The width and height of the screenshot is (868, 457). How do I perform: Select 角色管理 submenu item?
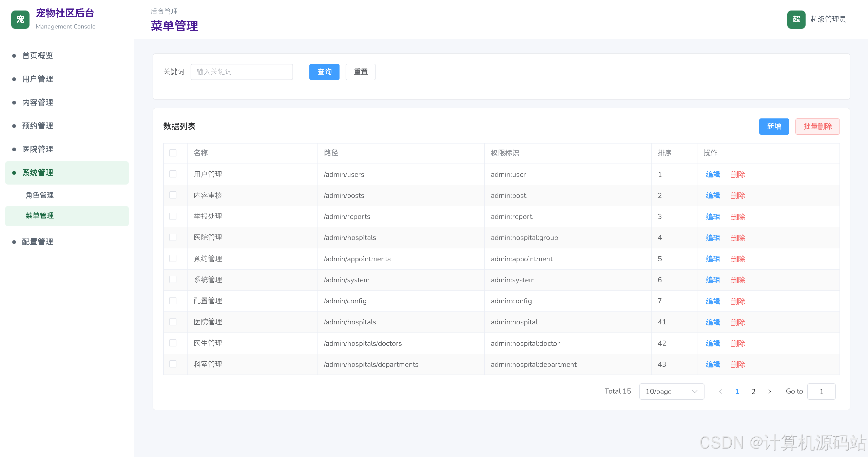click(67, 195)
